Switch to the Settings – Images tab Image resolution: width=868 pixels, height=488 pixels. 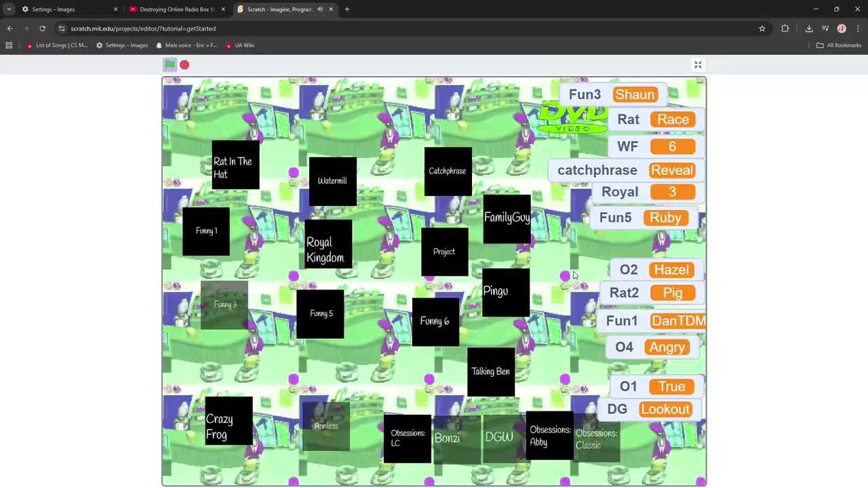tap(68, 9)
